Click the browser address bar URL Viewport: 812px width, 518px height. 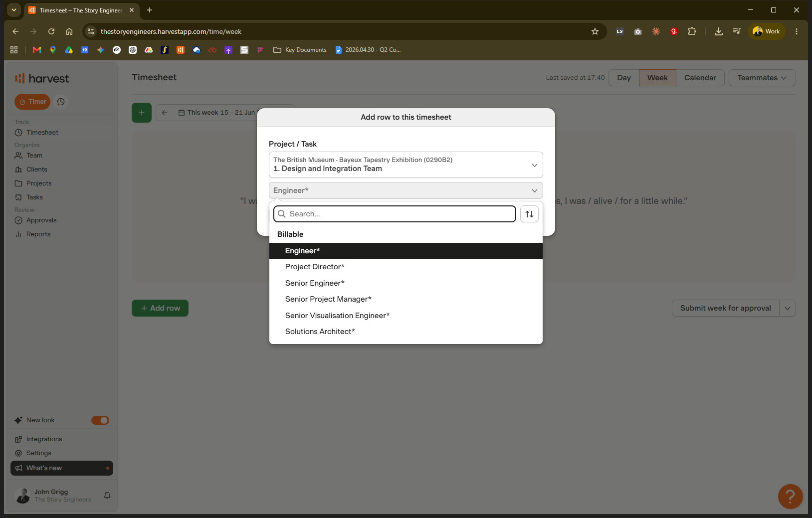tap(171, 31)
